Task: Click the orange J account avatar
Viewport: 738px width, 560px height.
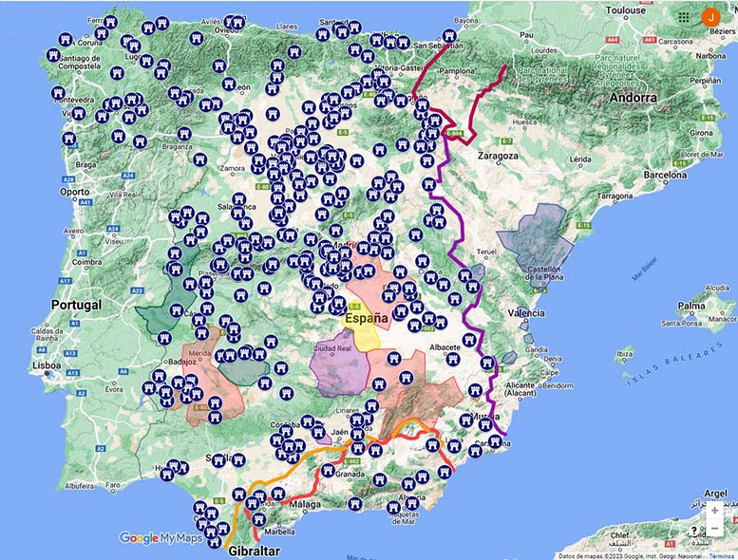Action: [710, 16]
